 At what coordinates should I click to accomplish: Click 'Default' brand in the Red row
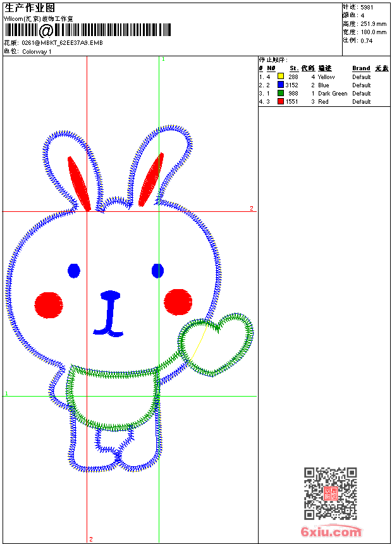362,102
